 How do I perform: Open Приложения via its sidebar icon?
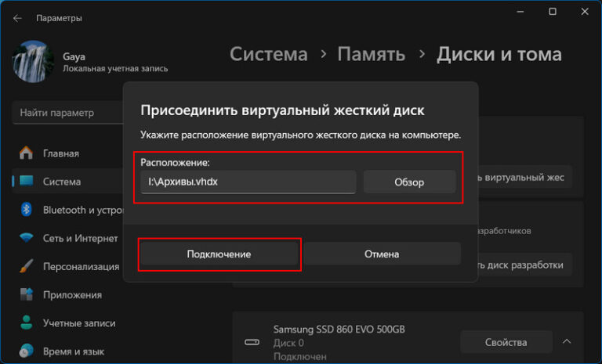(27, 295)
